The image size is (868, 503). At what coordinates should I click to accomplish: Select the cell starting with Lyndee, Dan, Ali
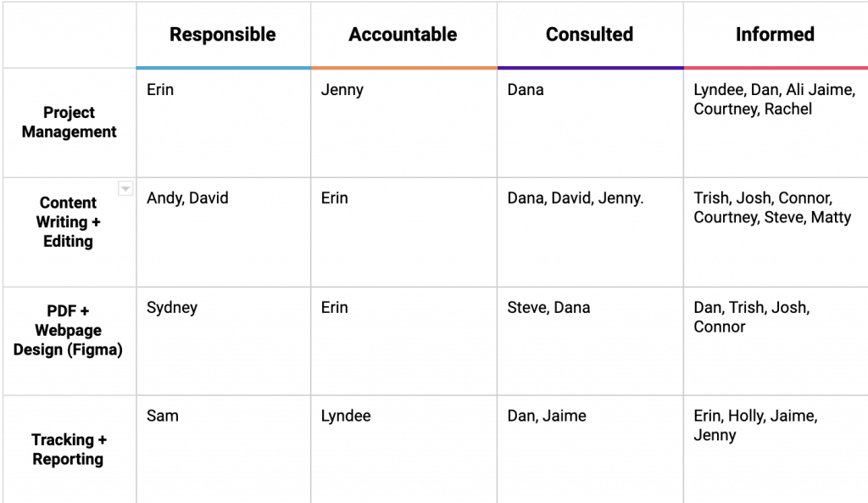click(776, 122)
